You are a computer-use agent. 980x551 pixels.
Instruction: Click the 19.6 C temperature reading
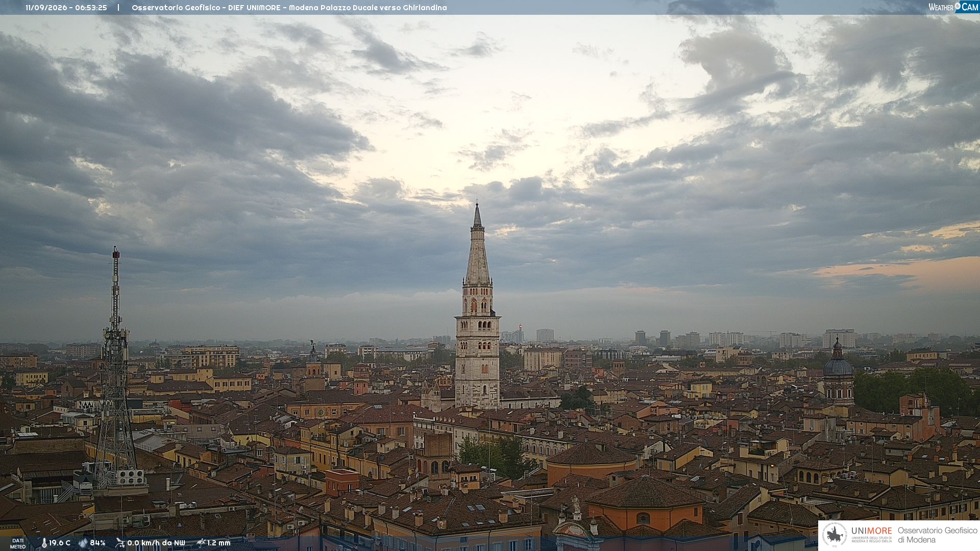60,543
